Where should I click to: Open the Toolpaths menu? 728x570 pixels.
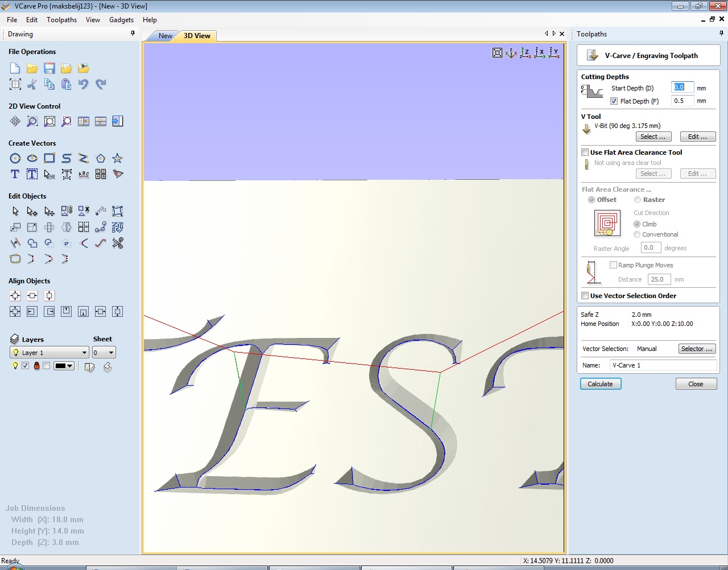pyautogui.click(x=61, y=20)
